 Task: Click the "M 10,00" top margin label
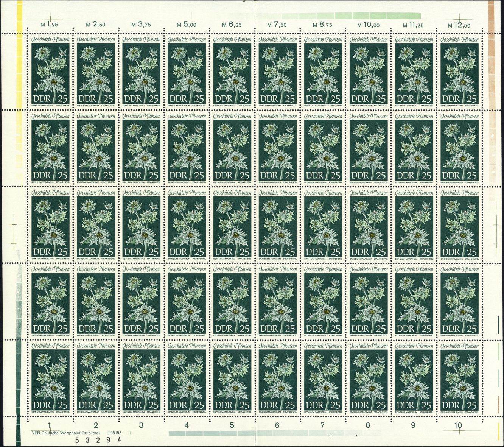tap(368, 25)
